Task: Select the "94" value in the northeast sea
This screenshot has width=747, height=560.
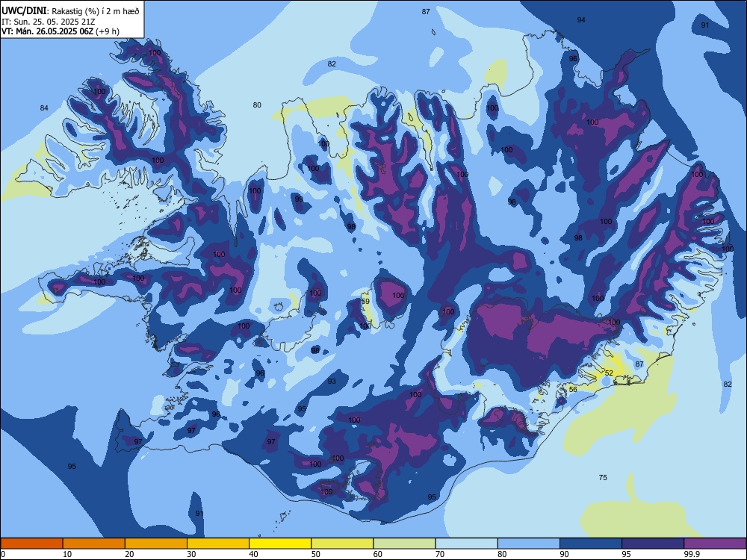Action: [581, 19]
